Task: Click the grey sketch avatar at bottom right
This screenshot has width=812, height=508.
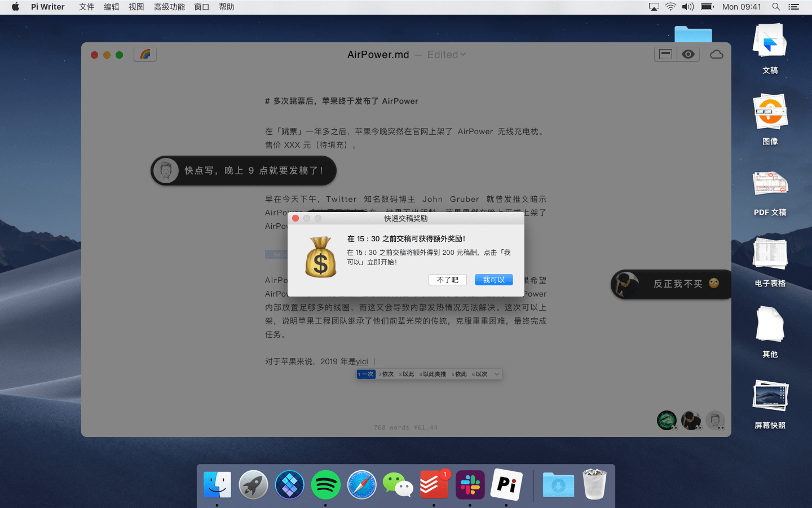Action: click(x=716, y=420)
